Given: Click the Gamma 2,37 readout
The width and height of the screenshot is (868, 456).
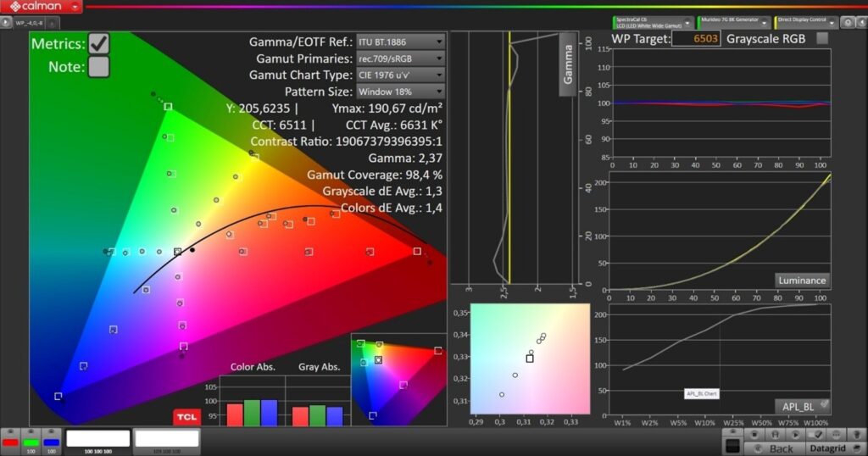Looking at the screenshot, I should click(x=405, y=158).
